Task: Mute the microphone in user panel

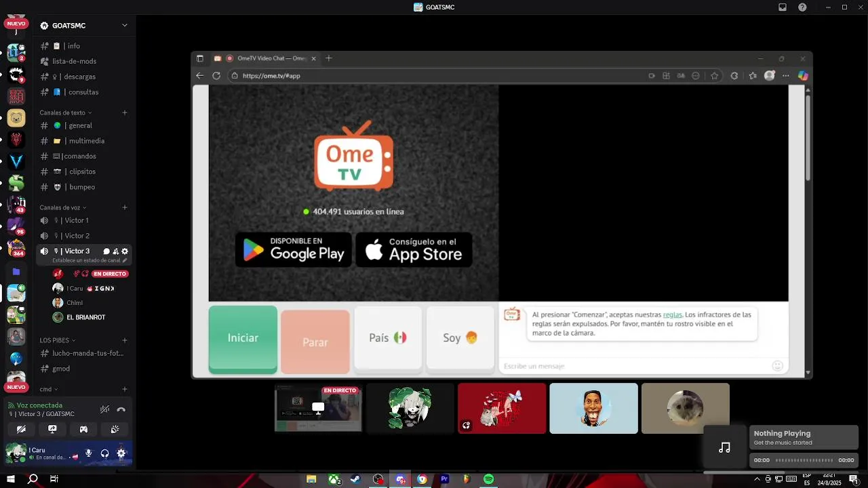Action: (88, 453)
